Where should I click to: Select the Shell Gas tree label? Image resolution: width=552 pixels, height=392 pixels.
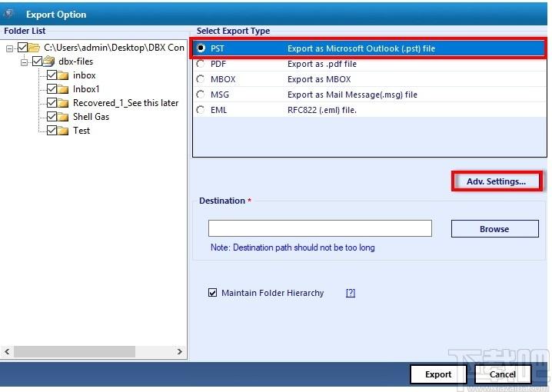click(91, 117)
